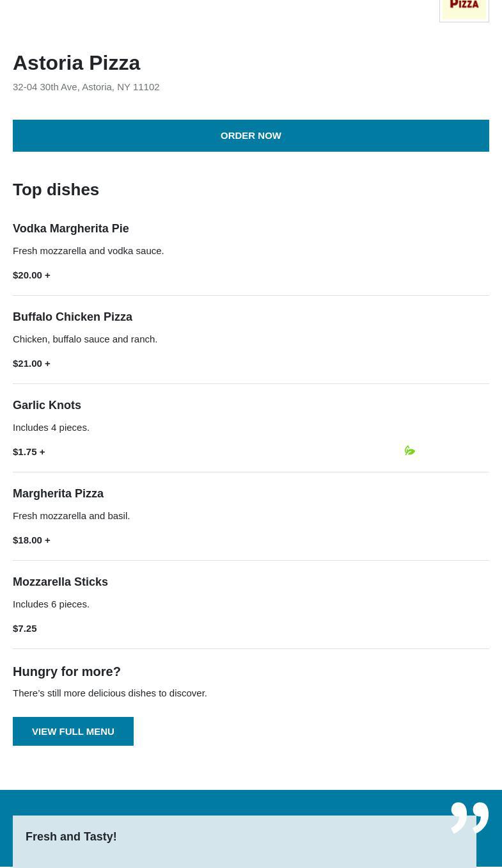The image size is (502, 868).
Task: Click the $1.75 + Garlic Knots price
Action: coord(29,451)
